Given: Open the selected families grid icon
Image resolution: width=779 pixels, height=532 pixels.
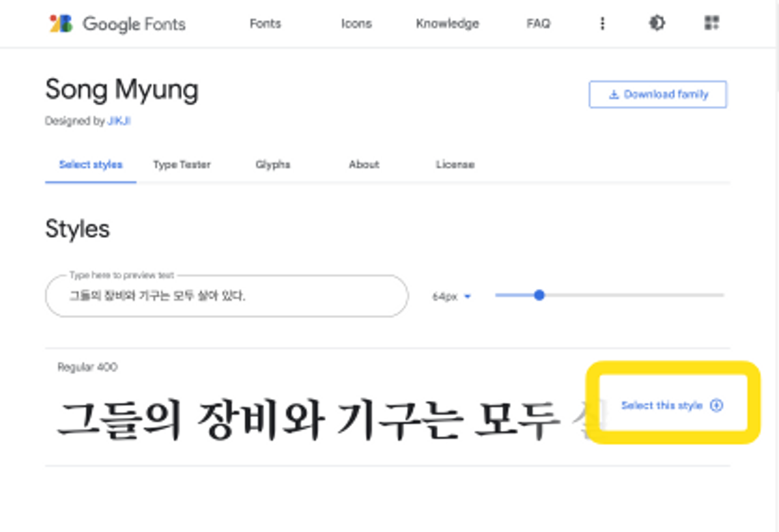Looking at the screenshot, I should [x=712, y=23].
